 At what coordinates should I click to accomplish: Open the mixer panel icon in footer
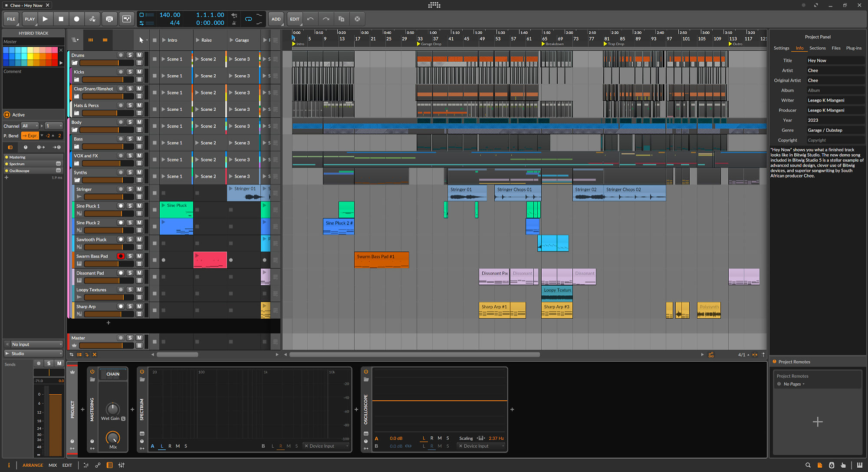pos(122,465)
